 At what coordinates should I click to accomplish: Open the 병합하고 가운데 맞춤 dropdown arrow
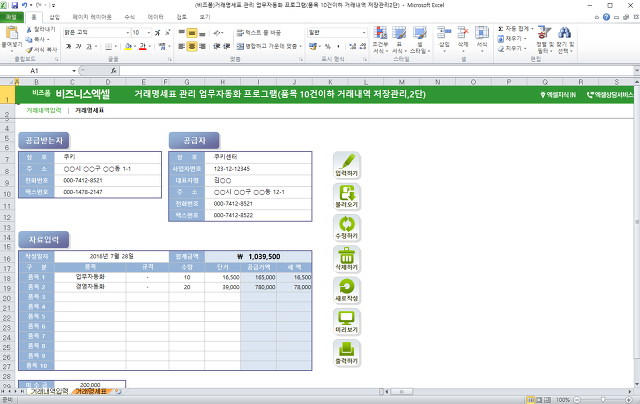pos(300,46)
